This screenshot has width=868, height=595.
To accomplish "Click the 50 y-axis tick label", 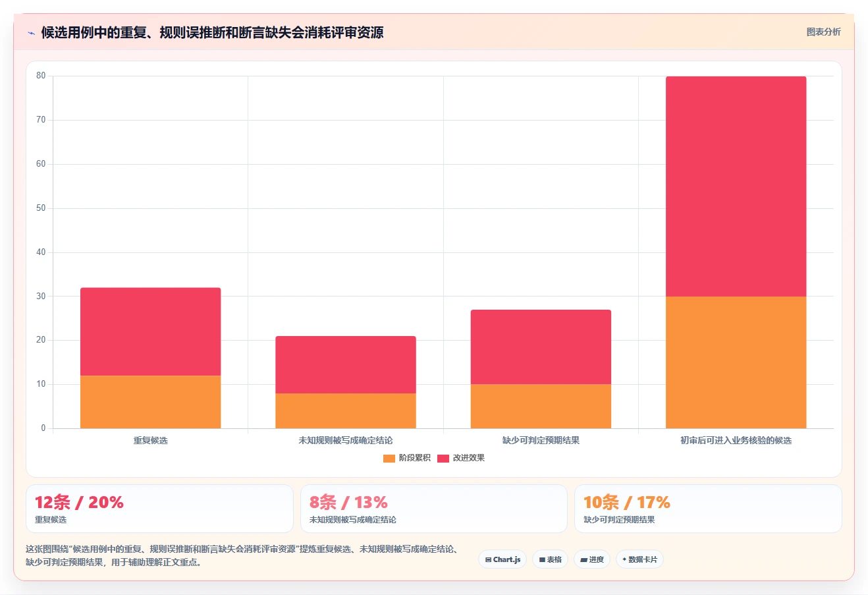I will click(41, 208).
